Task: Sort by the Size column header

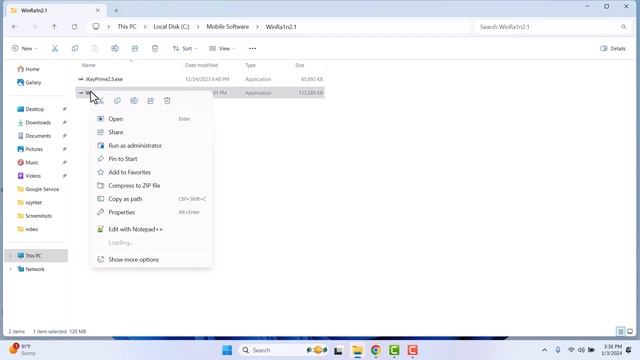Action: (300, 65)
